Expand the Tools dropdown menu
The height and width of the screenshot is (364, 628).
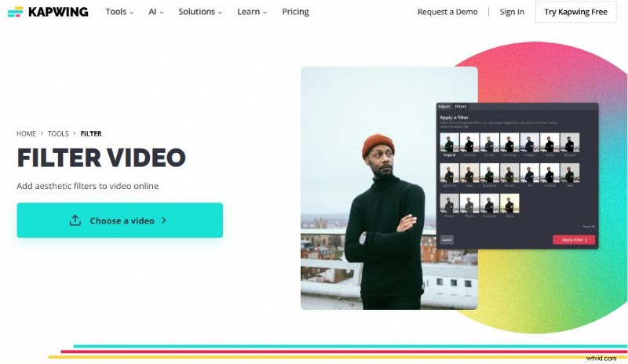pos(119,12)
